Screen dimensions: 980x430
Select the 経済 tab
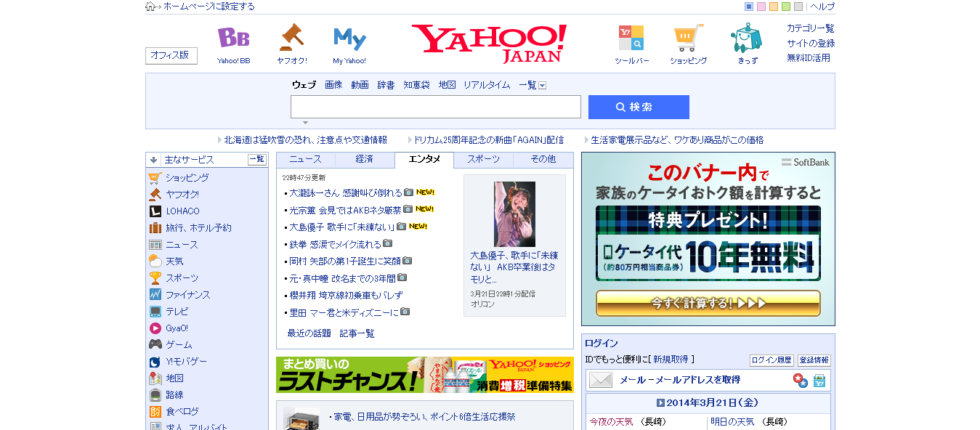pos(365,160)
